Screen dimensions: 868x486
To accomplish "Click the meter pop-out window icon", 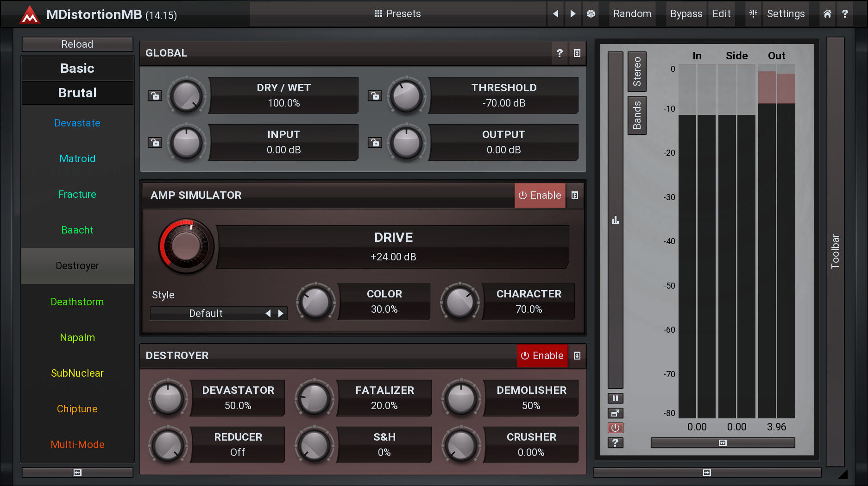I will point(615,413).
